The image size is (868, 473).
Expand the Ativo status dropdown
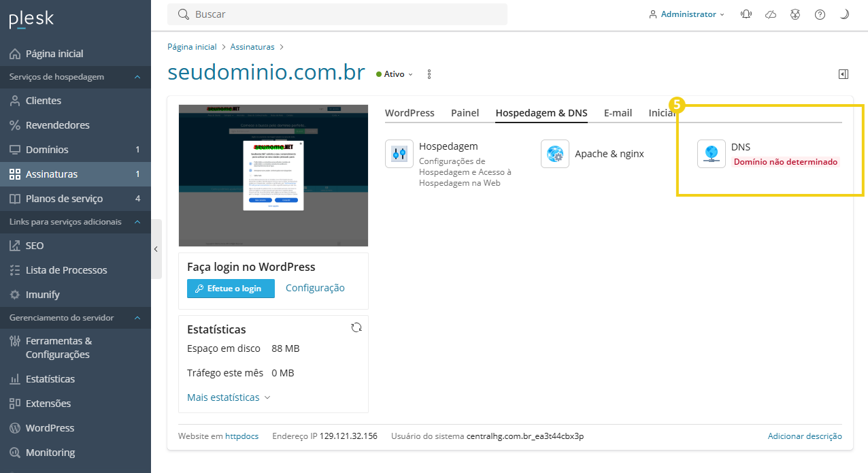[x=395, y=74]
